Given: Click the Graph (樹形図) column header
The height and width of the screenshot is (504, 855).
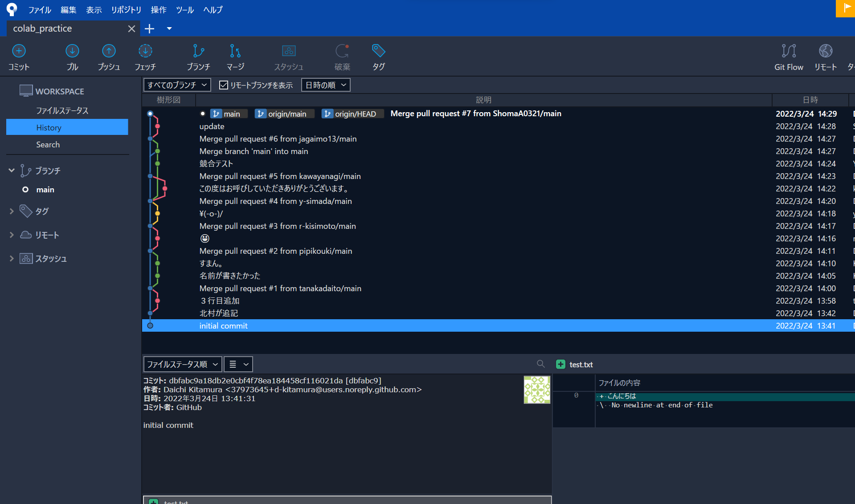Looking at the screenshot, I should 169,100.
